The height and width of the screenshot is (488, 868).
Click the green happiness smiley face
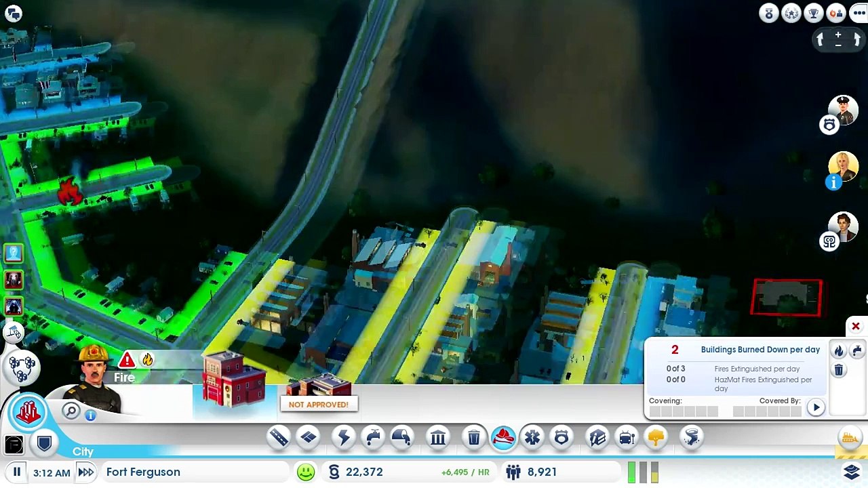306,472
